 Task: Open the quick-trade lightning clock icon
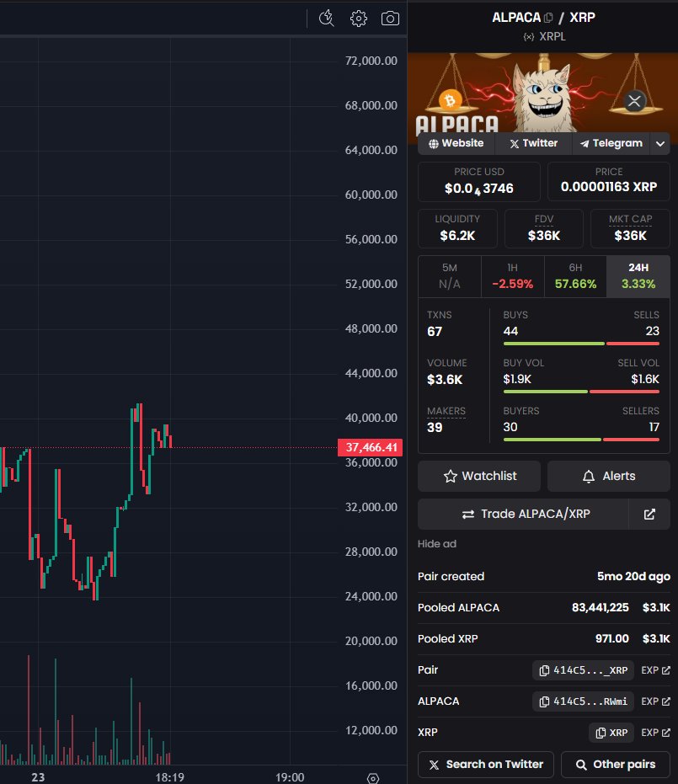327,18
